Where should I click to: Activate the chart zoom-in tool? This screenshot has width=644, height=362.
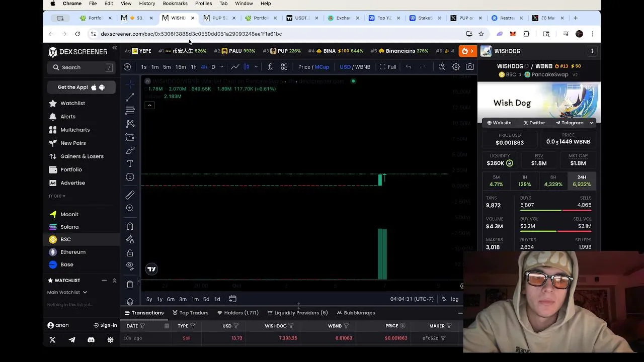[x=130, y=208]
